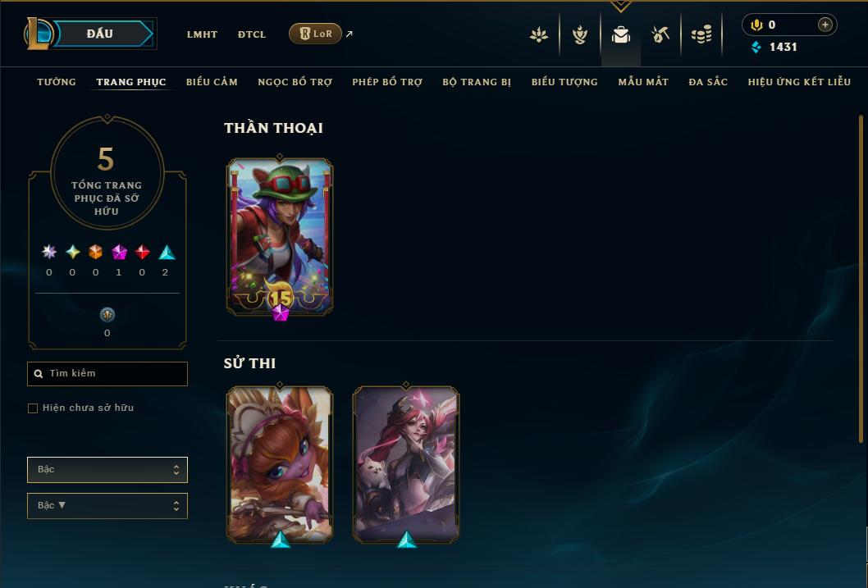Open the Collection briefcase icon

click(620, 34)
